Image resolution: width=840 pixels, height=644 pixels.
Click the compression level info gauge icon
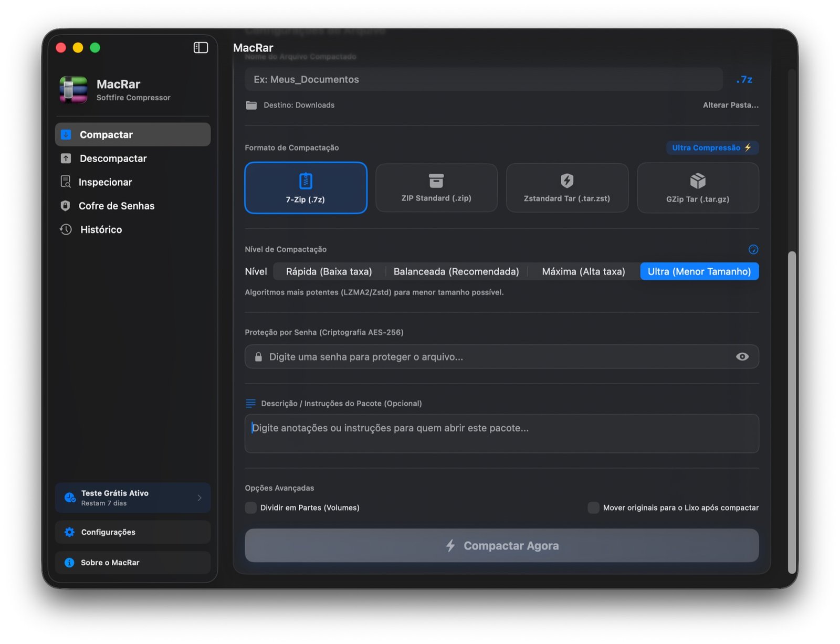pos(753,249)
